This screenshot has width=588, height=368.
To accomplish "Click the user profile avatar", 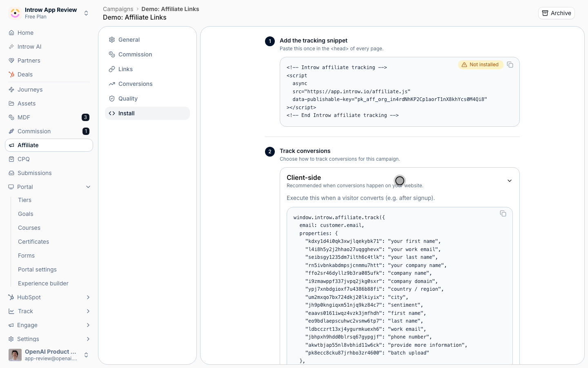I will [15, 355].
